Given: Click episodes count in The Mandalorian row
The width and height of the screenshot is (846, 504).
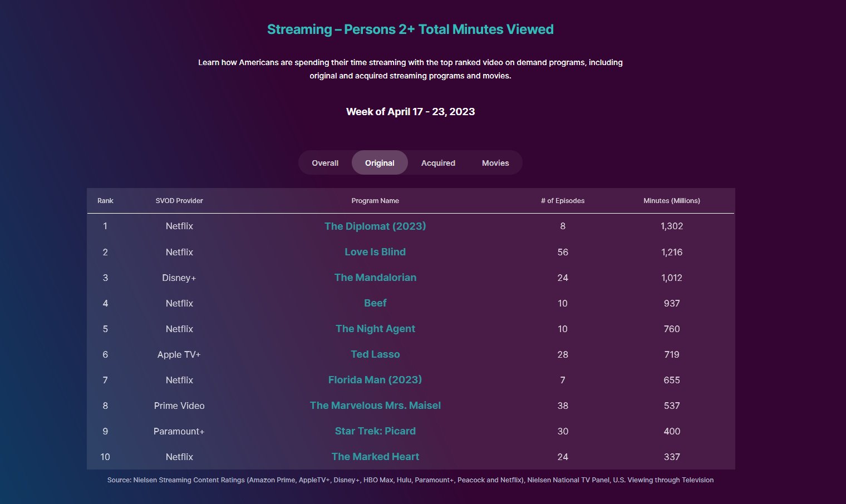Looking at the screenshot, I should [563, 278].
